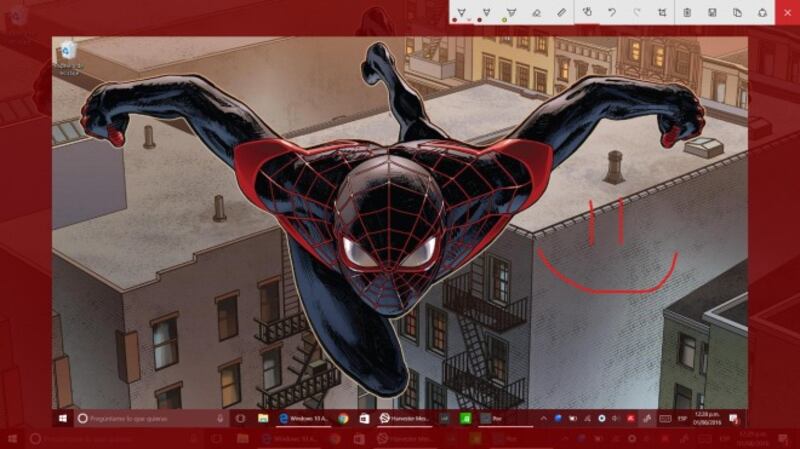
Task: Undo the last ink stroke
Action: [613, 12]
